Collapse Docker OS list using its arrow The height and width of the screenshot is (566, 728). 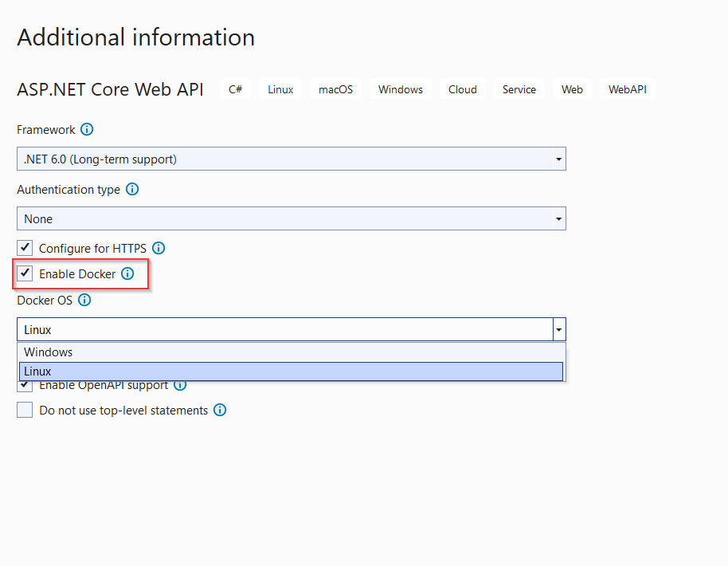(559, 329)
